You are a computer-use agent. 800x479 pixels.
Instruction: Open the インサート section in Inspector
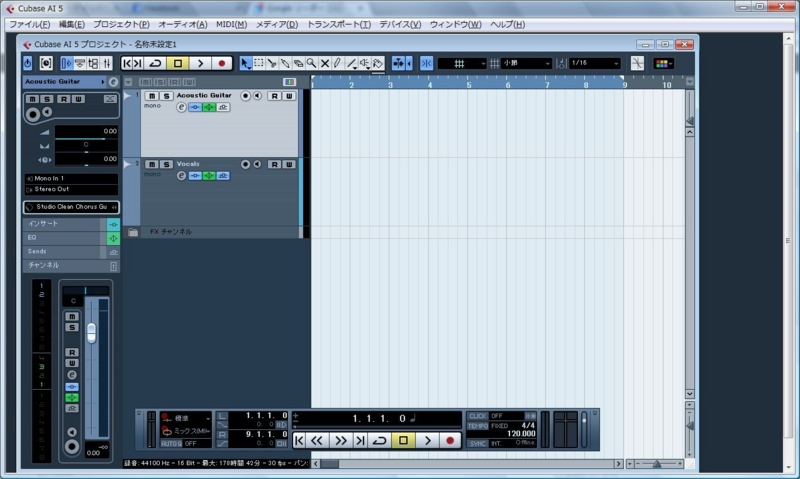pyautogui.click(x=65, y=224)
